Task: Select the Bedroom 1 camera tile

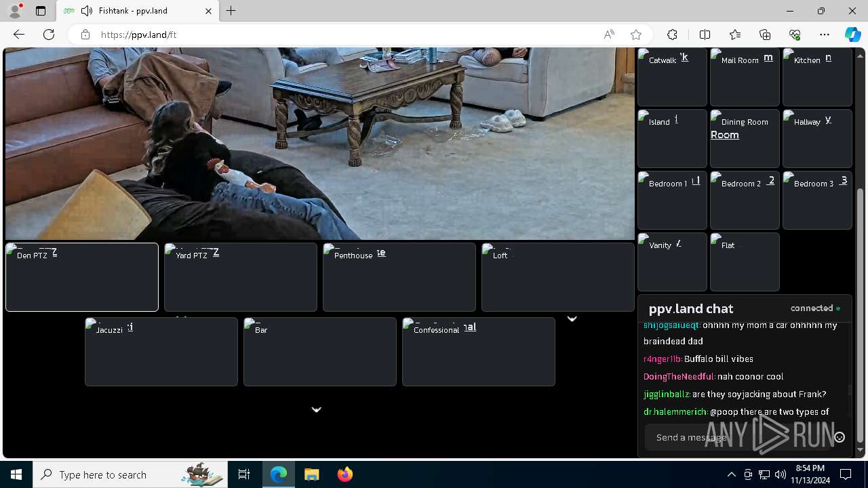Action: [x=672, y=200]
